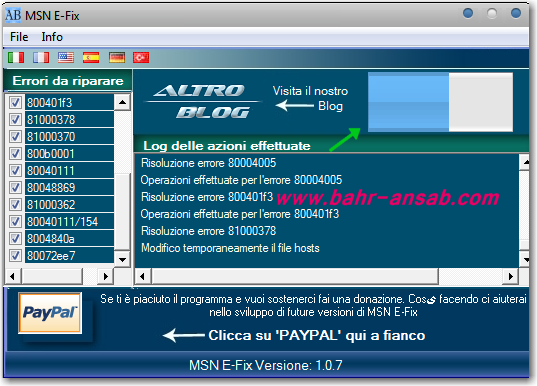The image size is (537, 386).
Task: Select the Turkish flag language
Action: [x=141, y=57]
